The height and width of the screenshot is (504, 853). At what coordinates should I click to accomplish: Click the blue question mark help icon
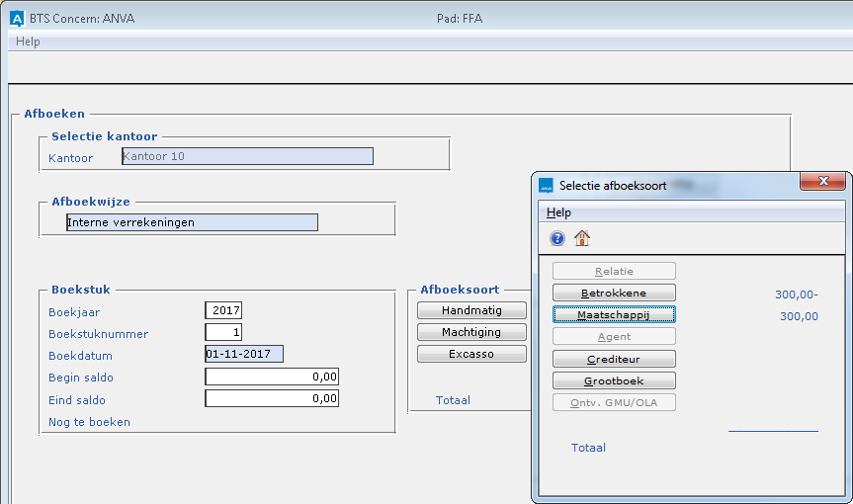point(557,238)
